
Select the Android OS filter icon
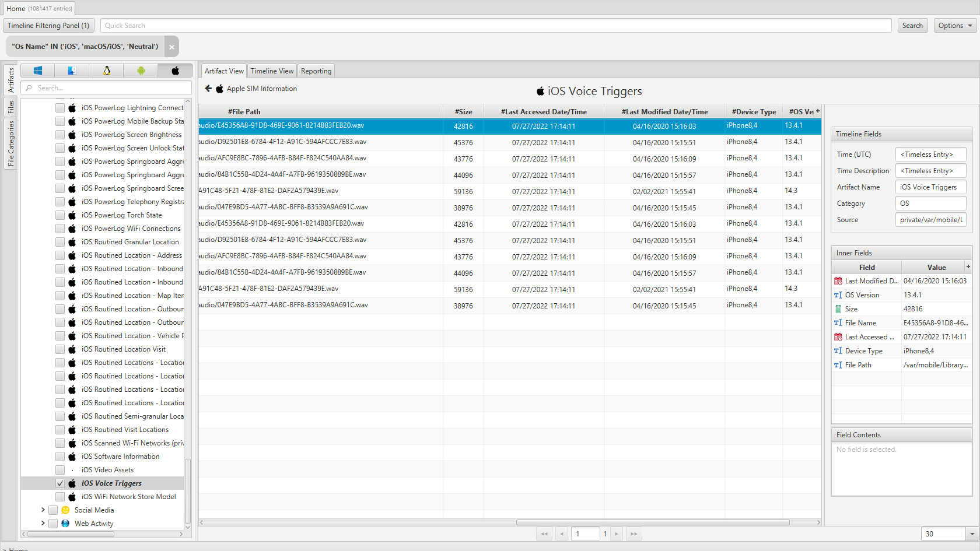click(141, 71)
